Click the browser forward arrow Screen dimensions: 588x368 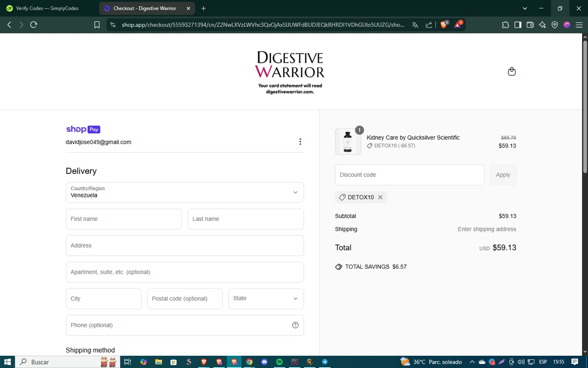[x=21, y=25]
